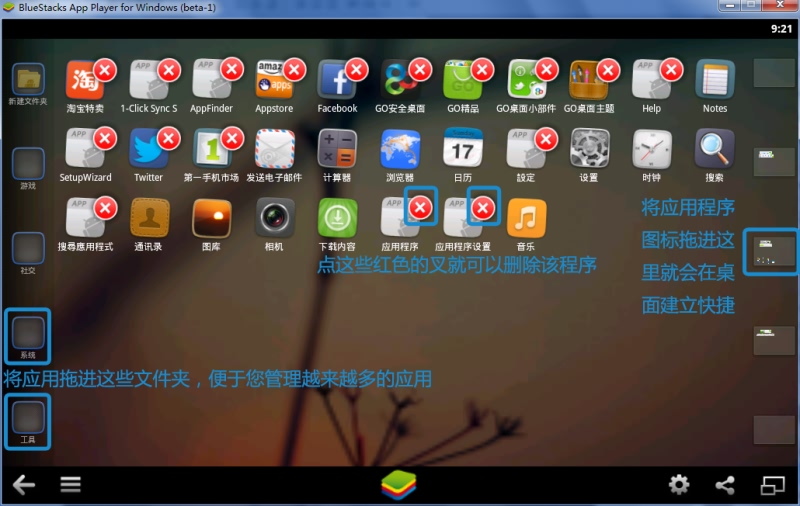Click the BlueStacks home logo
800x506 pixels.
tap(398, 485)
